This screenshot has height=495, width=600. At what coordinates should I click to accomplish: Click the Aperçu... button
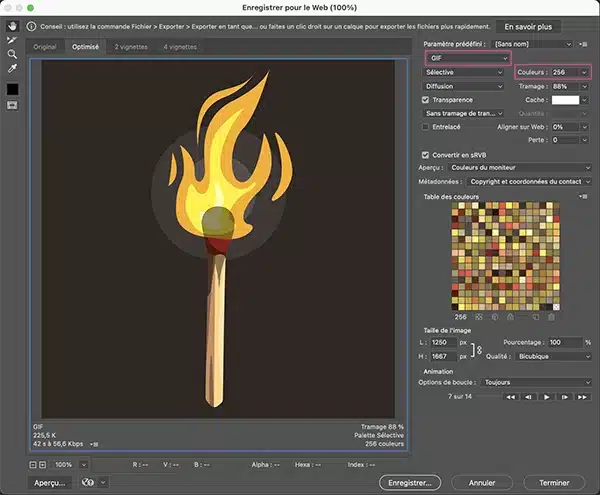pyautogui.click(x=49, y=483)
